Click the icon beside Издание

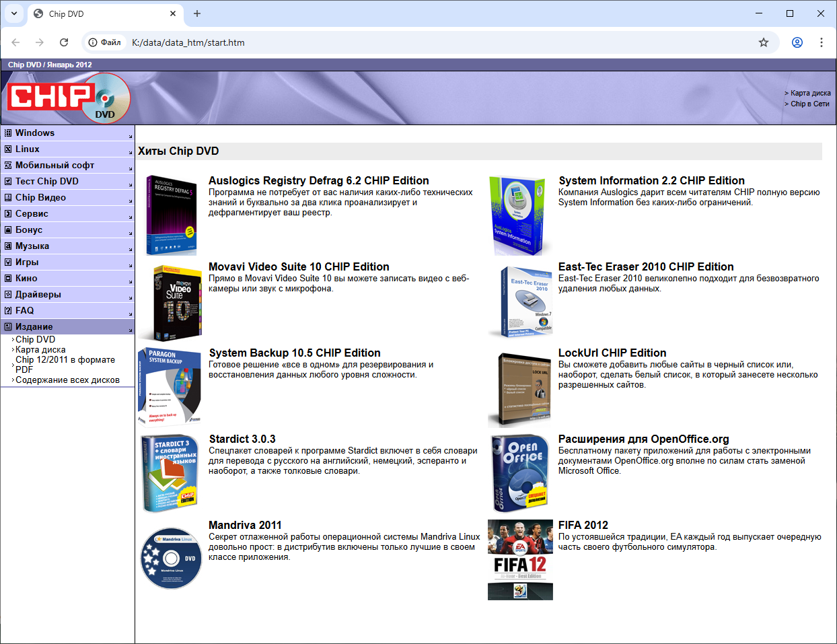point(8,327)
